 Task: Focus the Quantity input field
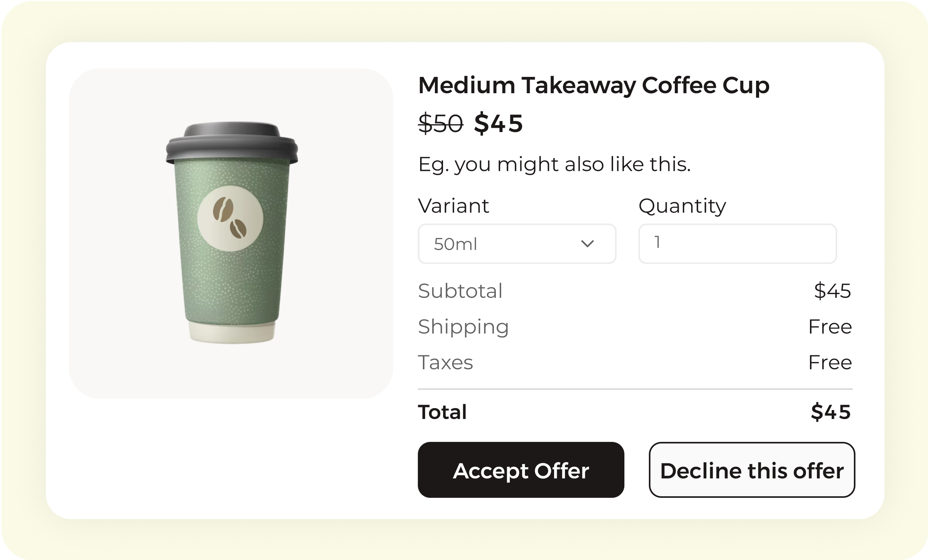pos(737,243)
